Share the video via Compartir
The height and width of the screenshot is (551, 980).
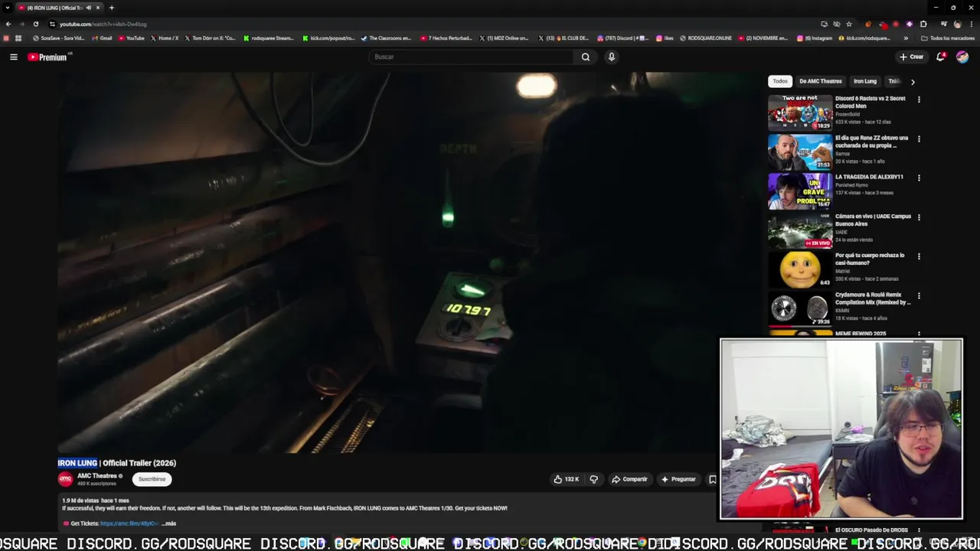[629, 479]
